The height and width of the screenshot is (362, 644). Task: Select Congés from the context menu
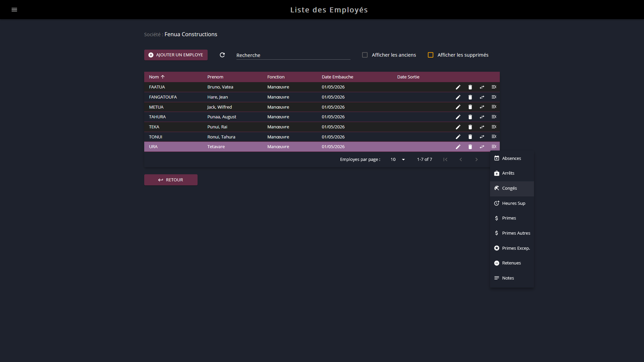coord(512,188)
